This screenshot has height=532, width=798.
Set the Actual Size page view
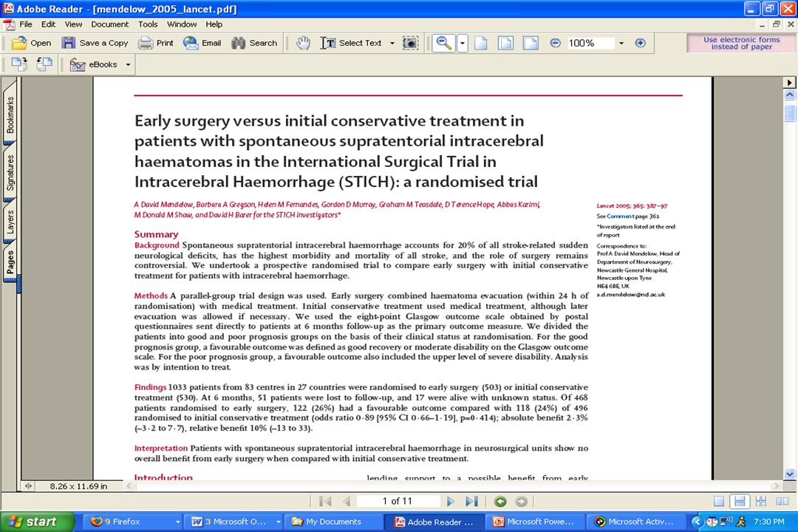tap(481, 44)
